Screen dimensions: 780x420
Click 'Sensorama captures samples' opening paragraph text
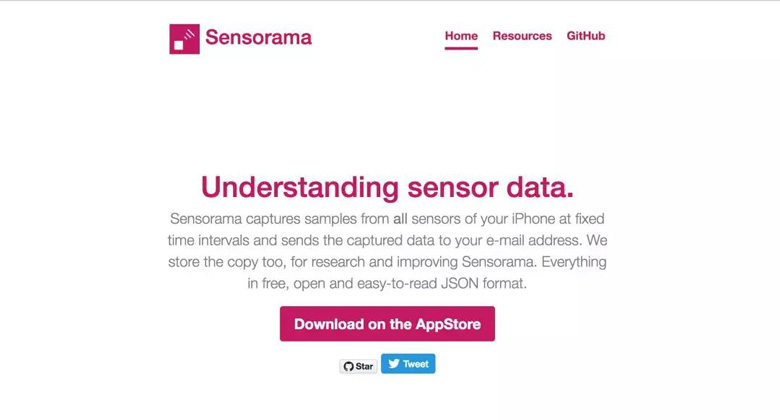click(264, 219)
